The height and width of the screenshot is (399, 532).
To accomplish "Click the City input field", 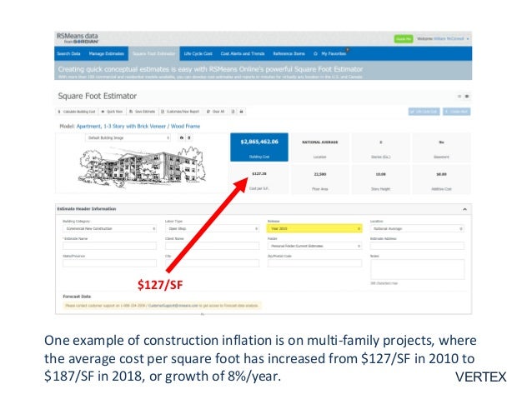I will pyautogui.click(x=212, y=263).
